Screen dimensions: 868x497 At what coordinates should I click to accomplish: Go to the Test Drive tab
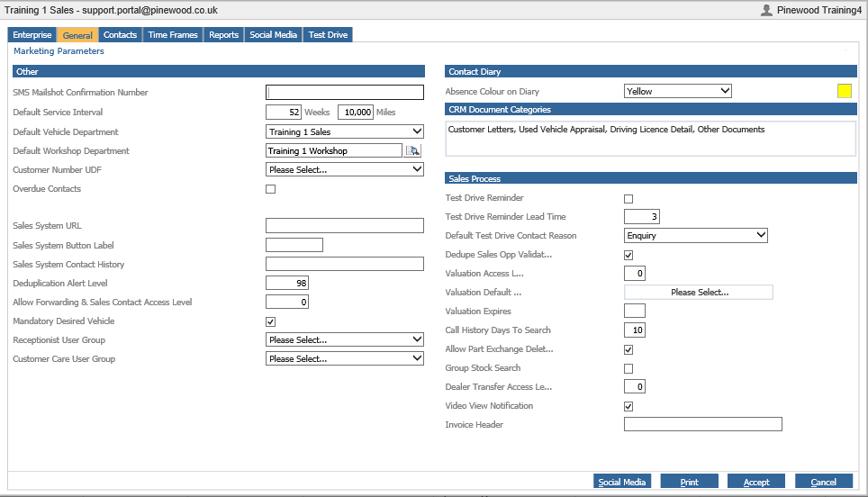(328, 35)
